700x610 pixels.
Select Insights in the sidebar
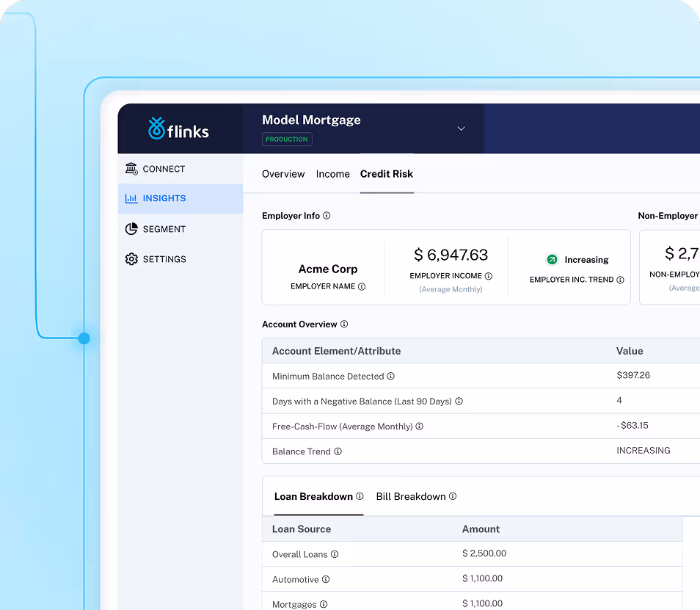[x=181, y=198]
